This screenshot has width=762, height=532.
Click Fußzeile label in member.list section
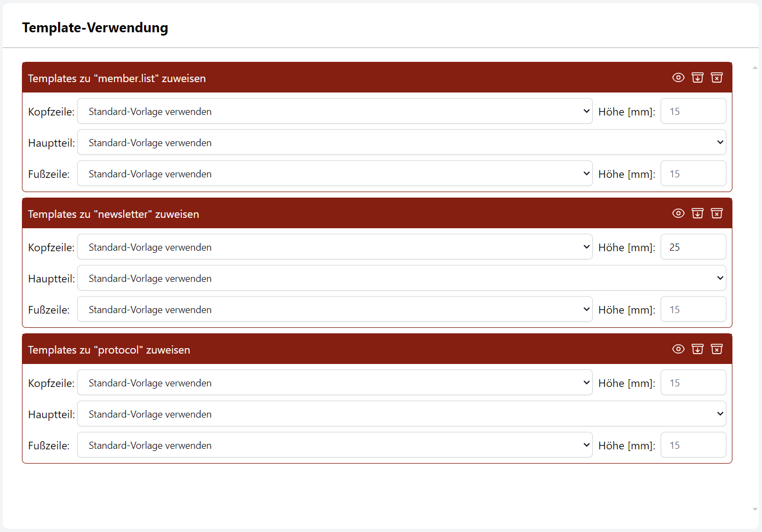point(49,174)
